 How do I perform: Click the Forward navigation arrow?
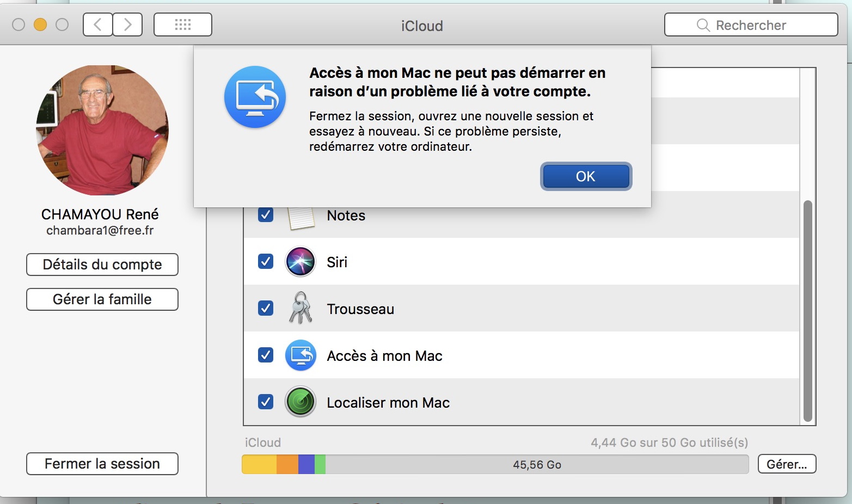[x=128, y=24]
